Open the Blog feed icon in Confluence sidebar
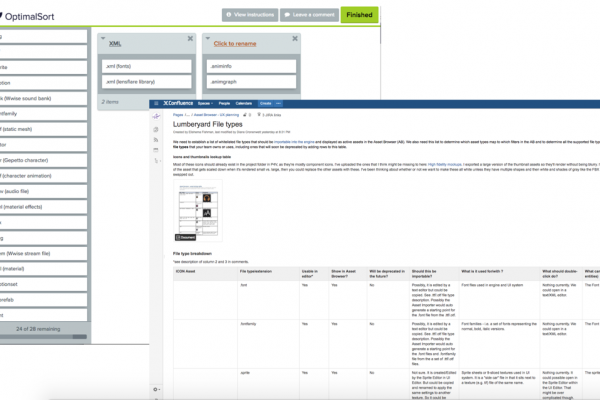 [x=156, y=140]
